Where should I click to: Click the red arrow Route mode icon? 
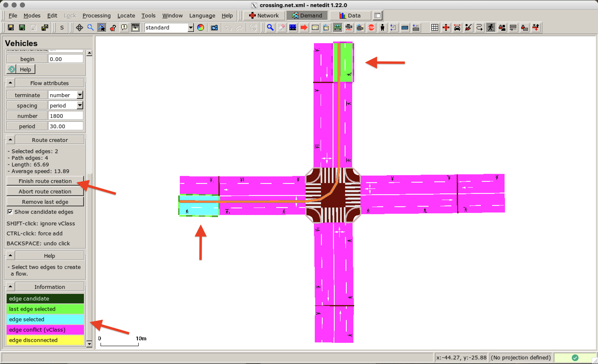[304, 28]
